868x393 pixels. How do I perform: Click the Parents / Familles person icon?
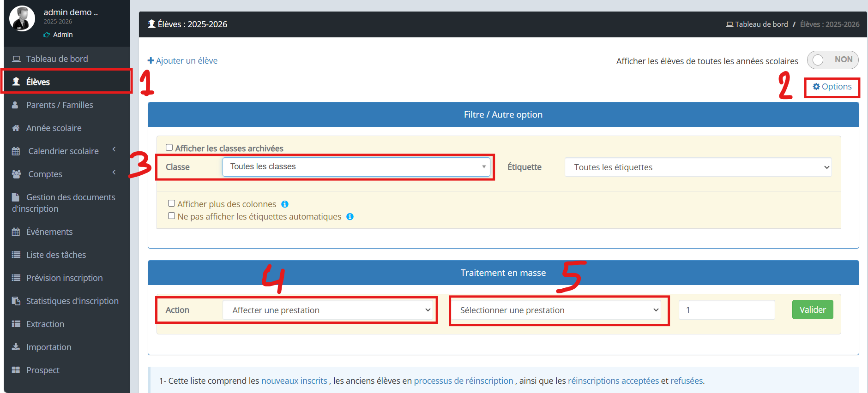point(15,105)
